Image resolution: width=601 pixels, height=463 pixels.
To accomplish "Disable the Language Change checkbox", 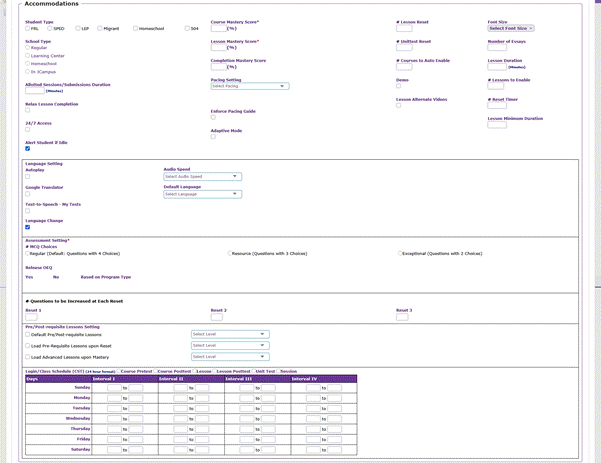I will 27,227.
